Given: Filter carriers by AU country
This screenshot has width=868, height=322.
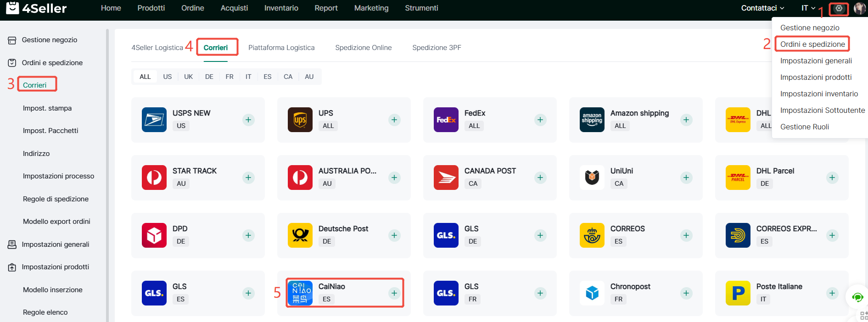Looking at the screenshot, I should point(309,77).
